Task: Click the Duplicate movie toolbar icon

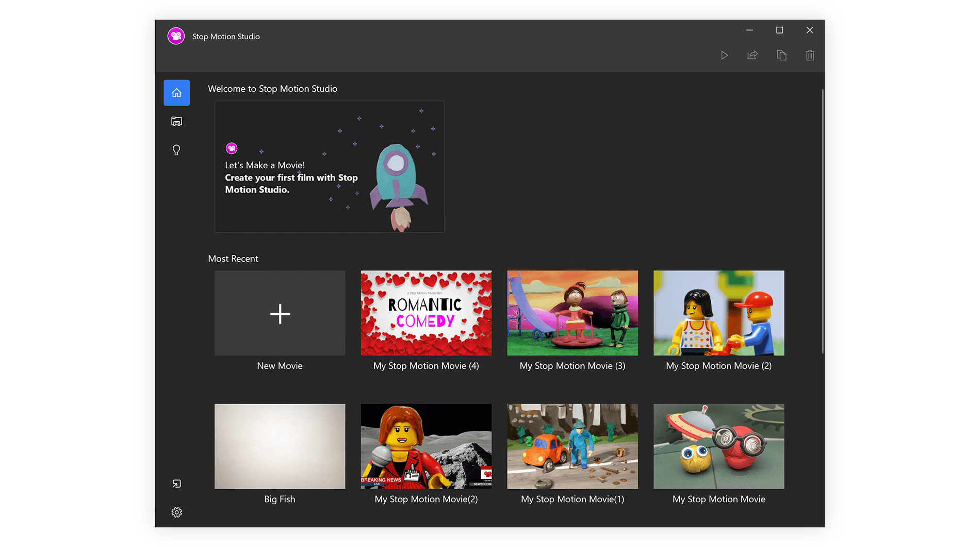Action: coord(781,55)
